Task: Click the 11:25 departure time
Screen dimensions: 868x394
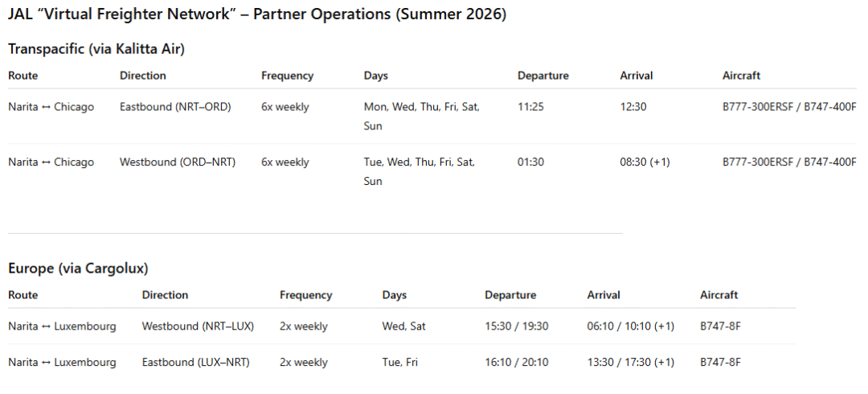Action: tap(532, 106)
